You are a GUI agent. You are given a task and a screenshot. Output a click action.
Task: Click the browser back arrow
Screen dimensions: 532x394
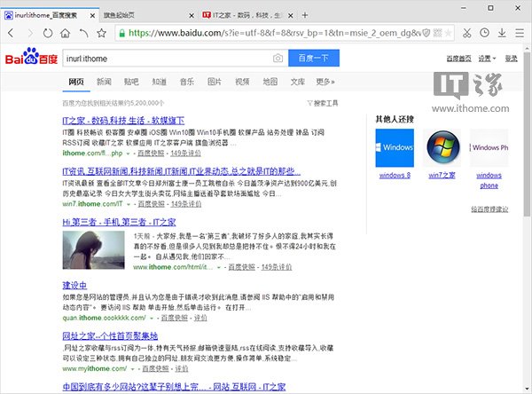(12, 33)
